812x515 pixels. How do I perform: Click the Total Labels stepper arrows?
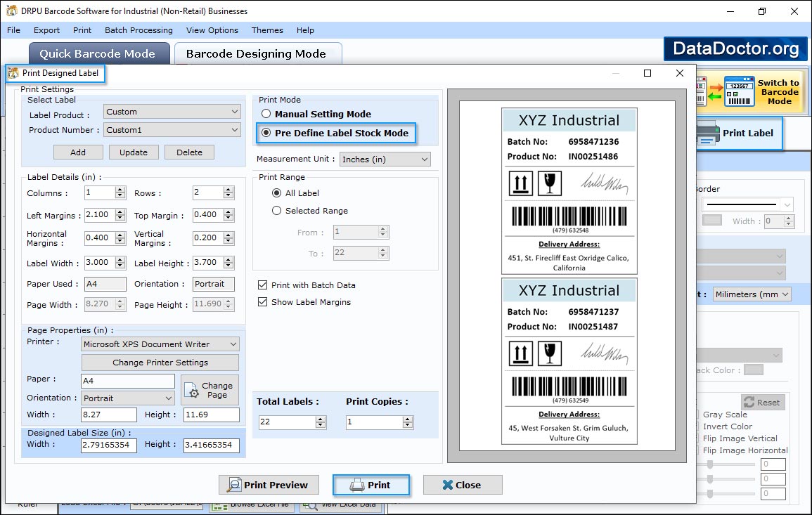pyautogui.click(x=321, y=422)
